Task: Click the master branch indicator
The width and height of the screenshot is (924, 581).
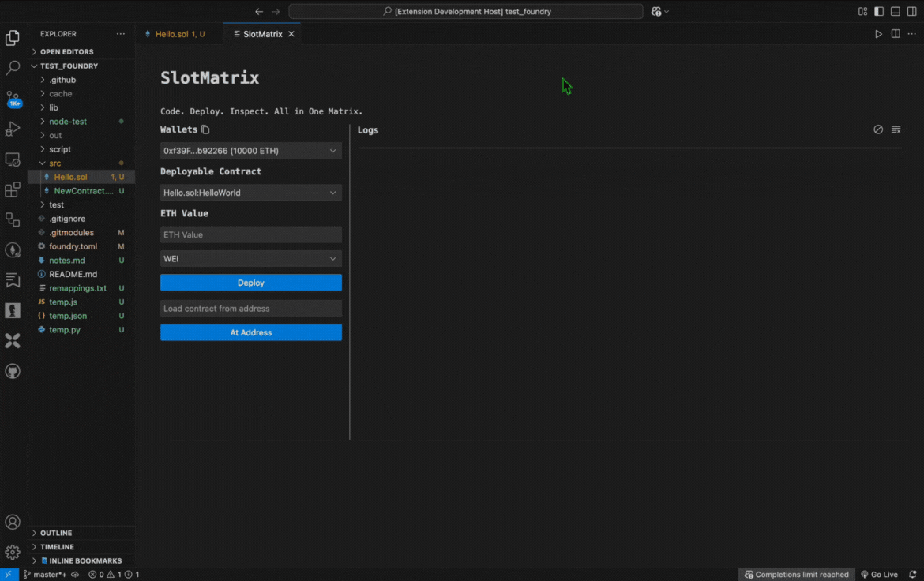Action: coord(45,575)
